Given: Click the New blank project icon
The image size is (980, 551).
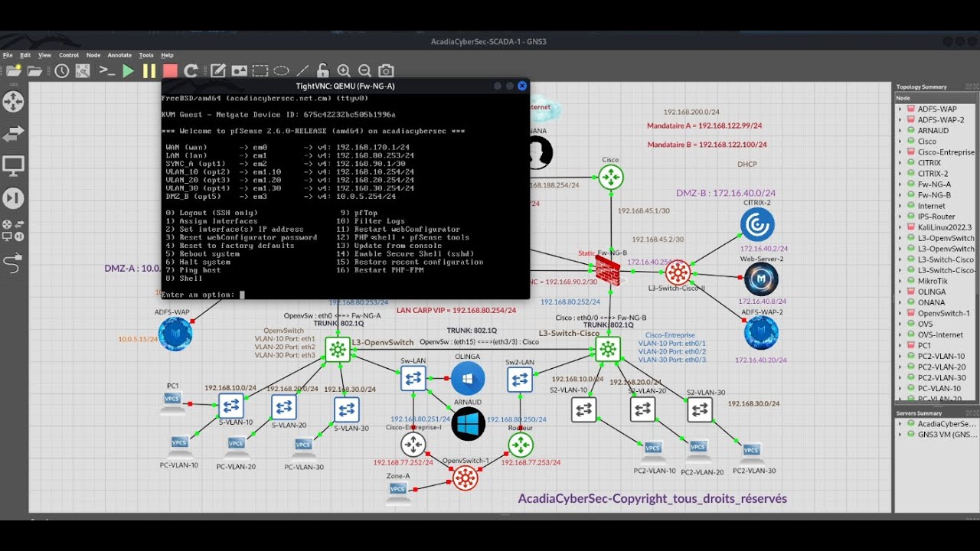Looking at the screenshot, I should [x=13, y=71].
